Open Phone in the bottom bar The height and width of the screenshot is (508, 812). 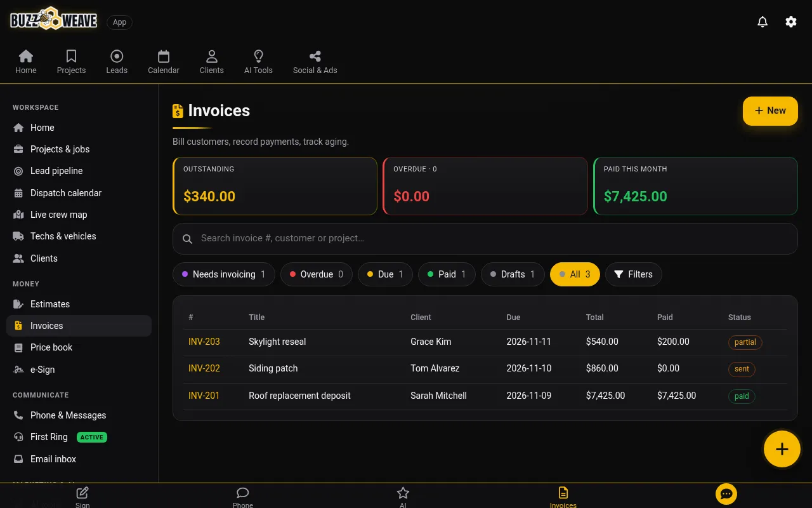pos(242,497)
